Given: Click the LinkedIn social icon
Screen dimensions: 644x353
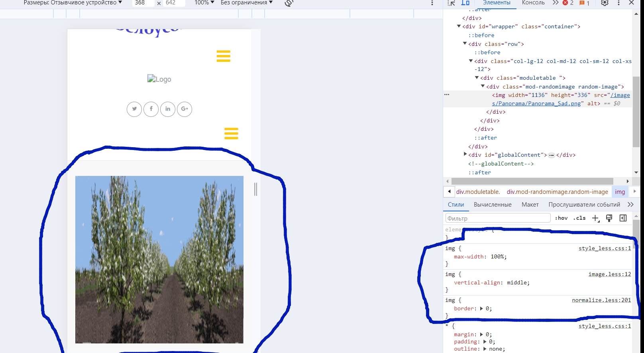Looking at the screenshot, I should 168,109.
